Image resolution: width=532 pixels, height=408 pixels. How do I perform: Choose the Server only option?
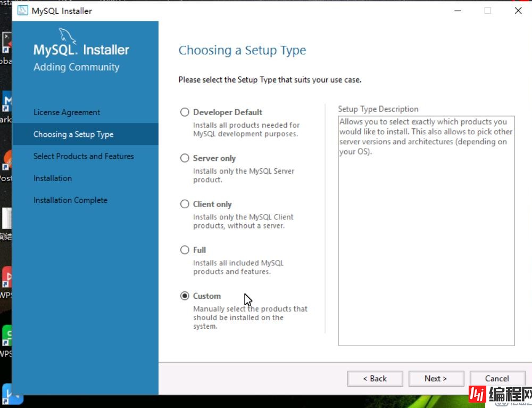click(185, 158)
